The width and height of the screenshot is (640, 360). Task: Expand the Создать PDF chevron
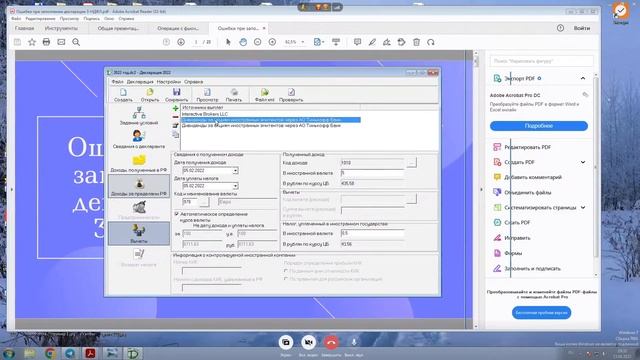pos(583,162)
